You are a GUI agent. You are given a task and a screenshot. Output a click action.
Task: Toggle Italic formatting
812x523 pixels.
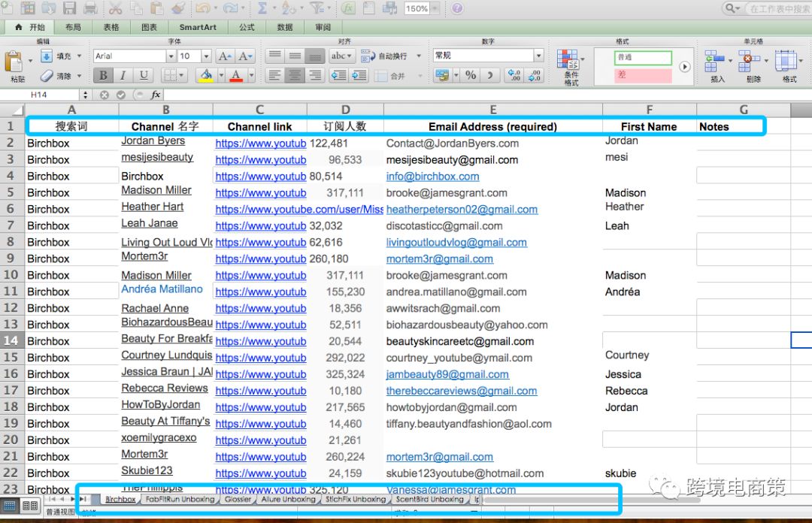tap(123, 76)
